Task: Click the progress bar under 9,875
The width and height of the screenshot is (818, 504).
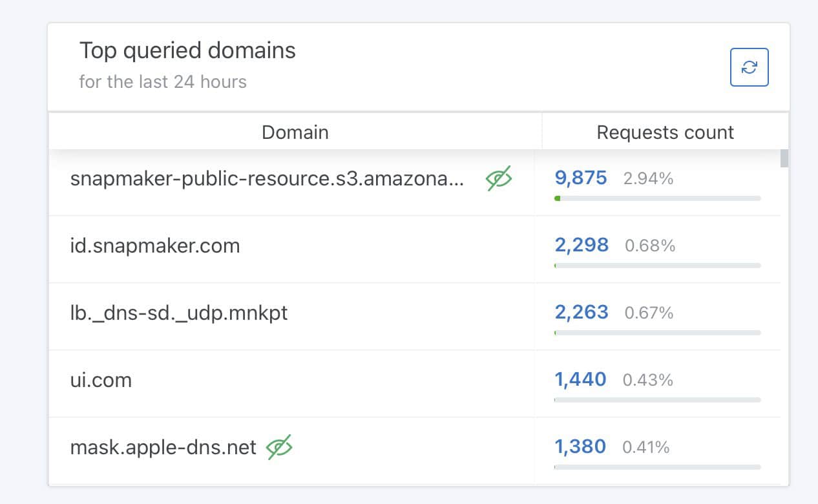Action: 657,198
